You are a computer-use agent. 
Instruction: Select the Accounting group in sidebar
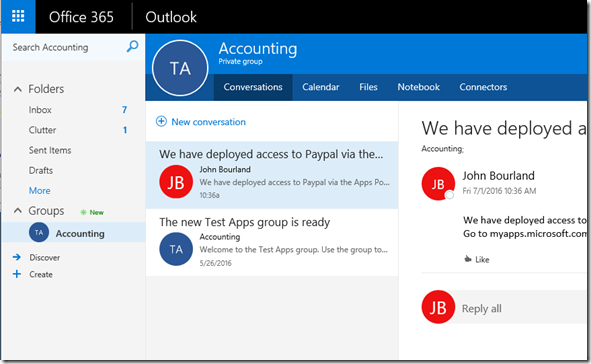tap(73, 232)
